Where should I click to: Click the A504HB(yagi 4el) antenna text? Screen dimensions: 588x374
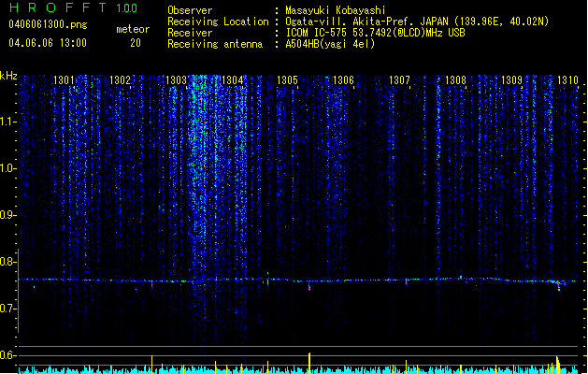[x=330, y=44]
